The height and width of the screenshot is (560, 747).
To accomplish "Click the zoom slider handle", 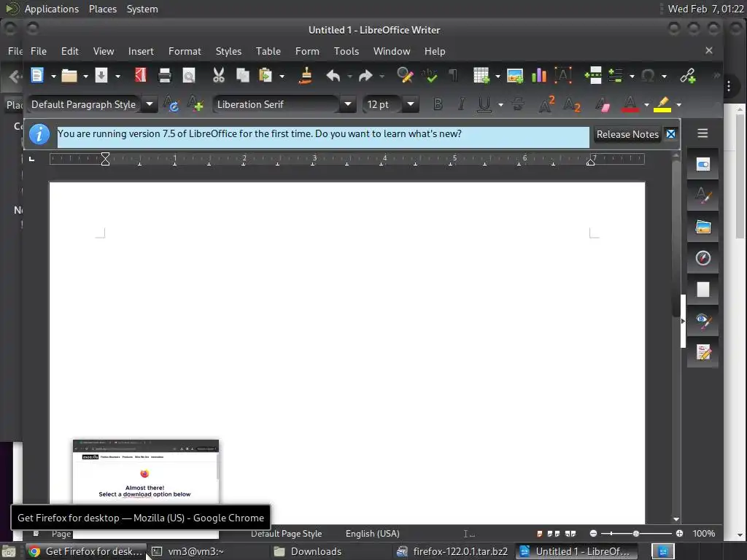I will tap(636, 534).
